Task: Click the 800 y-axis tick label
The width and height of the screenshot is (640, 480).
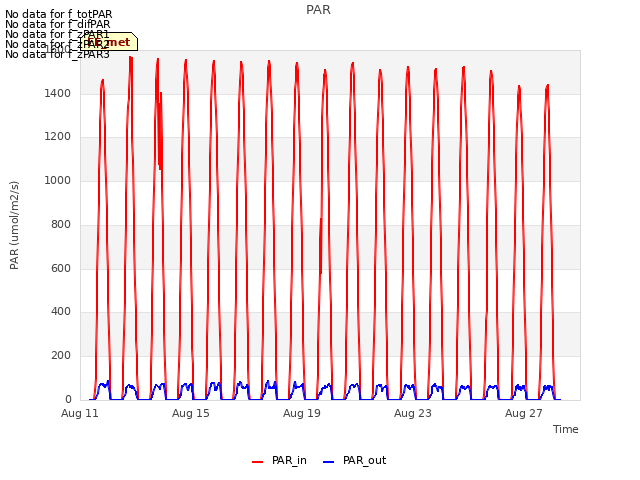Action: click(x=61, y=224)
